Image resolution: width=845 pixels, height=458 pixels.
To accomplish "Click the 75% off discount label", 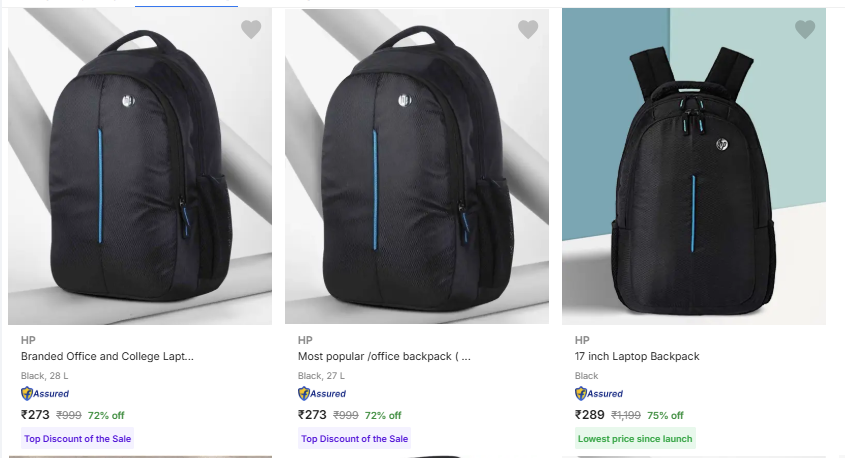I will click(x=665, y=416).
